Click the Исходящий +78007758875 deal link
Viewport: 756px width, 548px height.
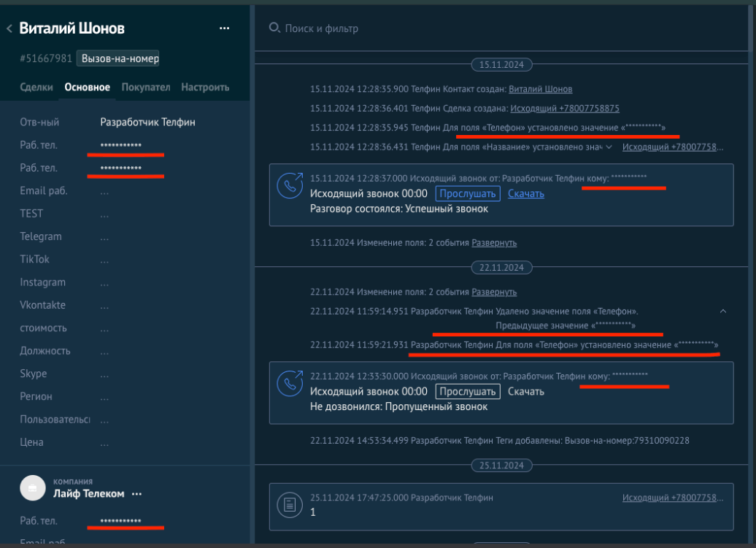[x=567, y=107]
